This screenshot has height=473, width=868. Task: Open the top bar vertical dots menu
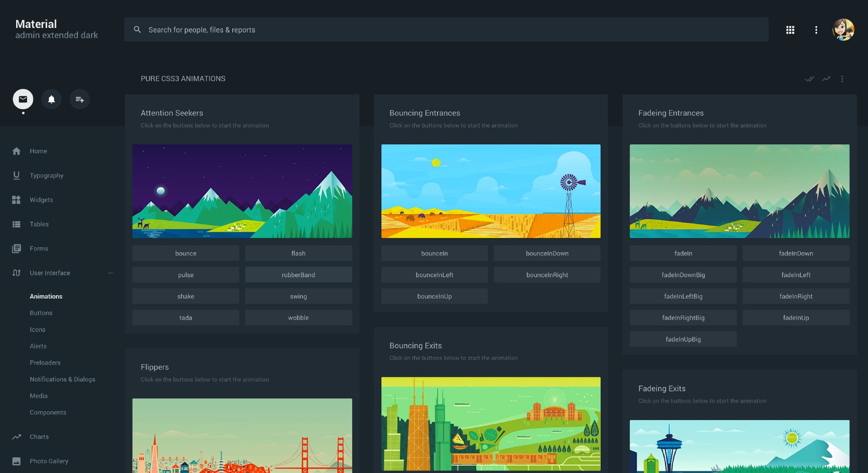[x=816, y=30]
